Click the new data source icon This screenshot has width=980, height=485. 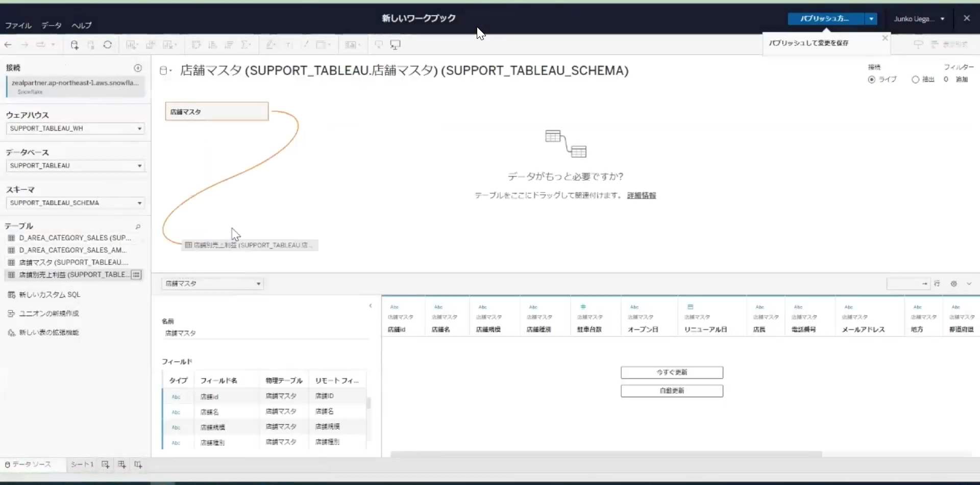pyautogui.click(x=75, y=45)
